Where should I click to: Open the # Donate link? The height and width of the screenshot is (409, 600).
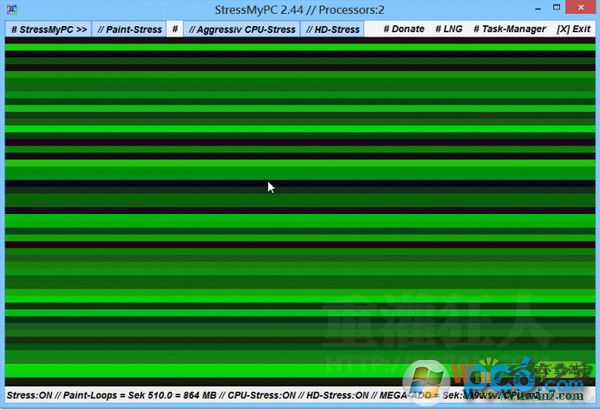click(x=404, y=29)
